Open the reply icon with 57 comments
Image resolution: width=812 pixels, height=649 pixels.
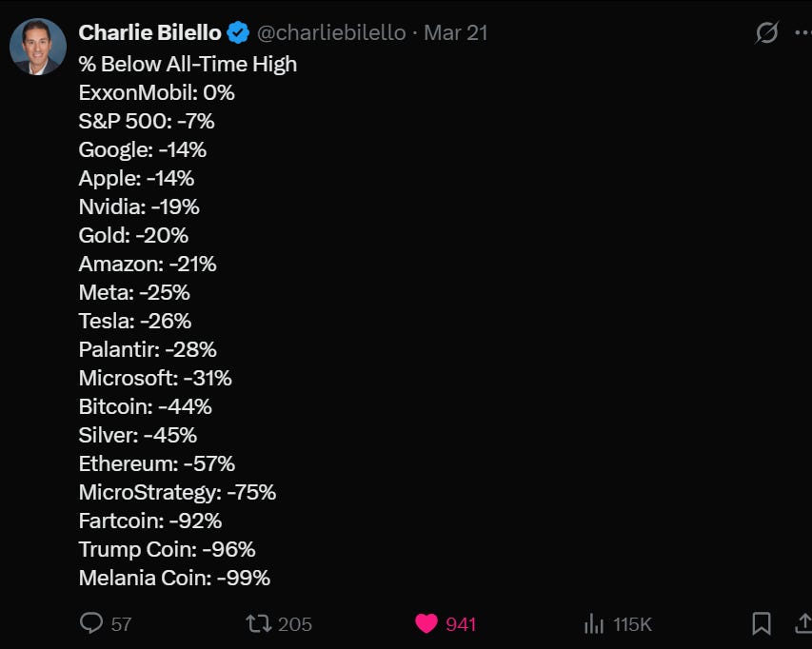pos(91,622)
